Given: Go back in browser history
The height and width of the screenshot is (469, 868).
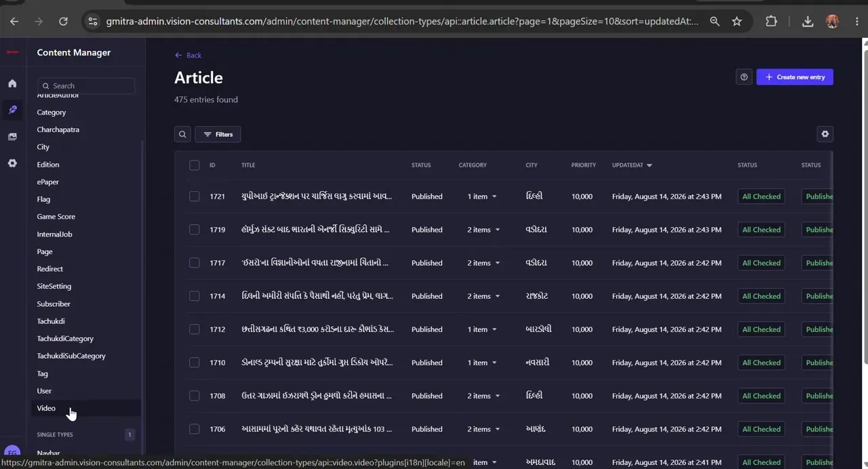Looking at the screenshot, I should click(x=14, y=22).
